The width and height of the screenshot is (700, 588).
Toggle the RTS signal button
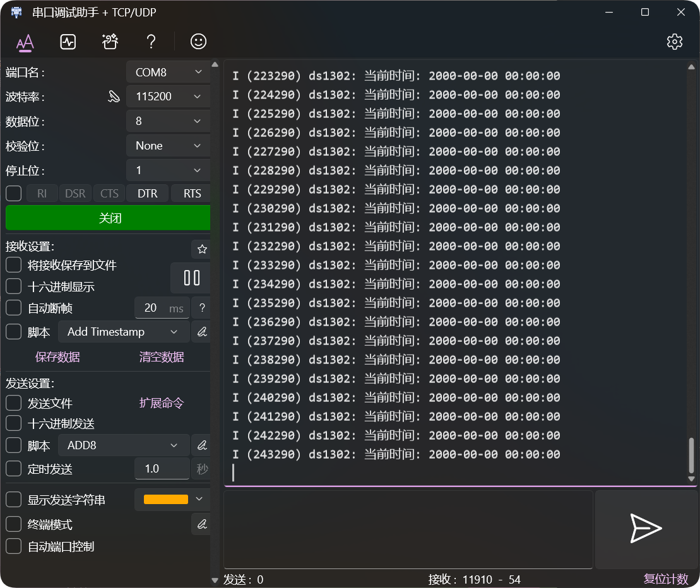coord(191,193)
